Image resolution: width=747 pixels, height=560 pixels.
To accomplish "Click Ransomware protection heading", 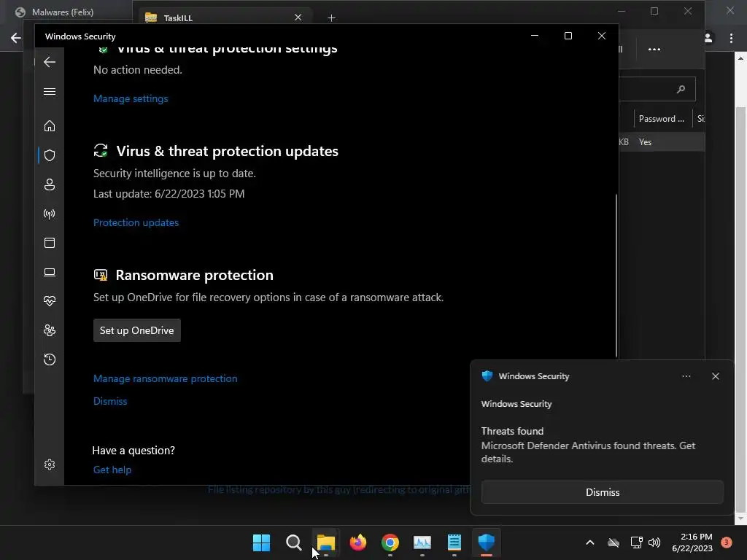I will [x=194, y=275].
